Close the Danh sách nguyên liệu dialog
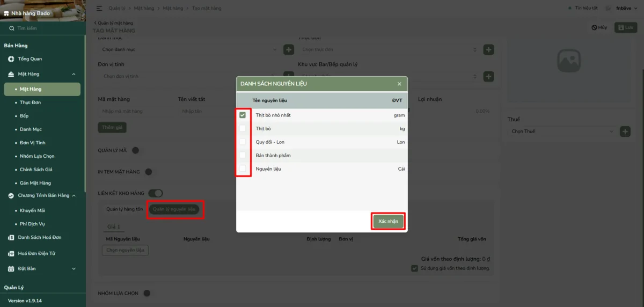The width and height of the screenshot is (644, 307). point(399,84)
